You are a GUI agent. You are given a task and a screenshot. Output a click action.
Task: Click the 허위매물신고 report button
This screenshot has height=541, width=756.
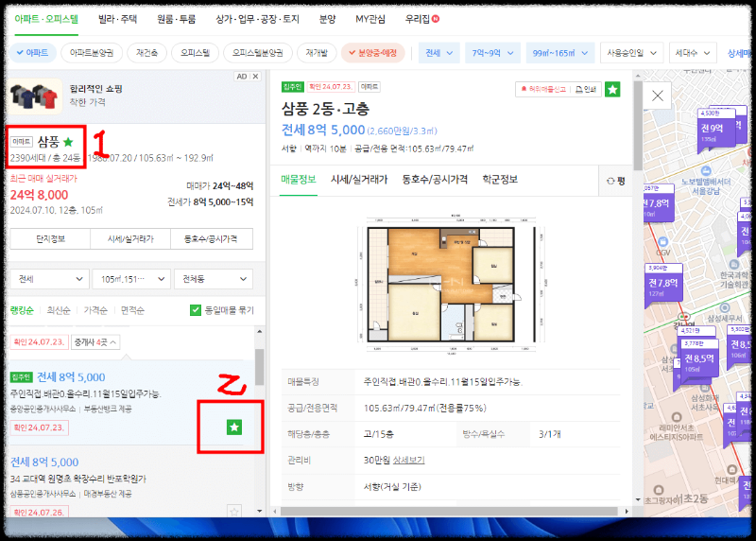pos(542,89)
